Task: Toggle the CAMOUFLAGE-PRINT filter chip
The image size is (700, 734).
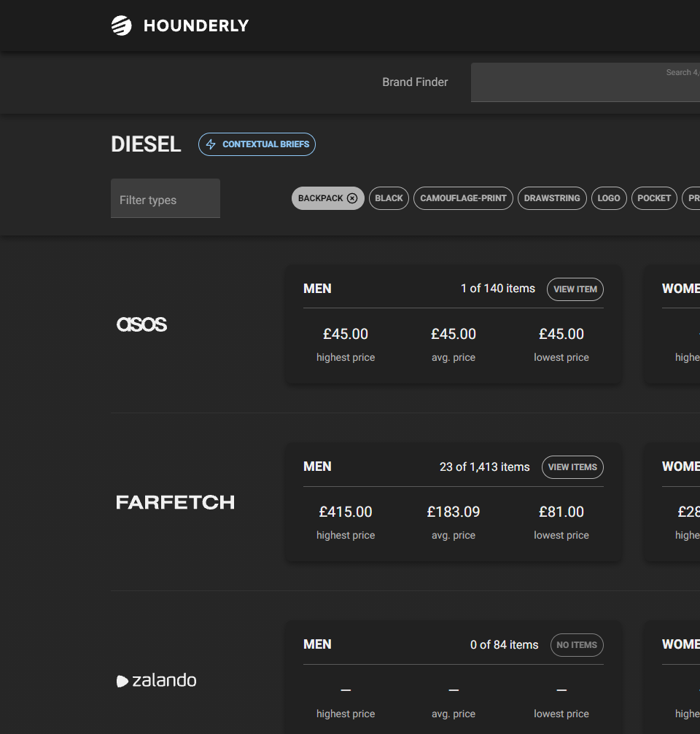Action: click(x=463, y=198)
